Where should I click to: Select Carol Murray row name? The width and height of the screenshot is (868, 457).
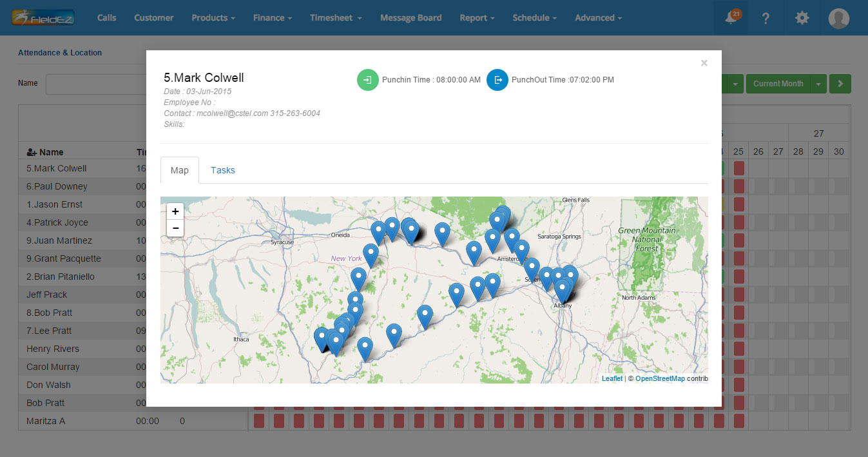click(53, 367)
